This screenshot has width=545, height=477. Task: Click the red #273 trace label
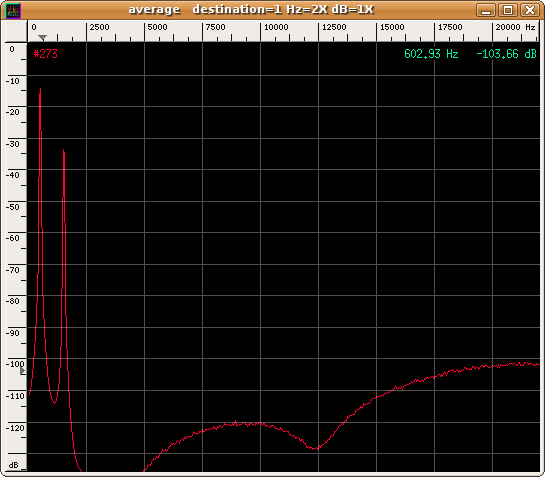46,54
